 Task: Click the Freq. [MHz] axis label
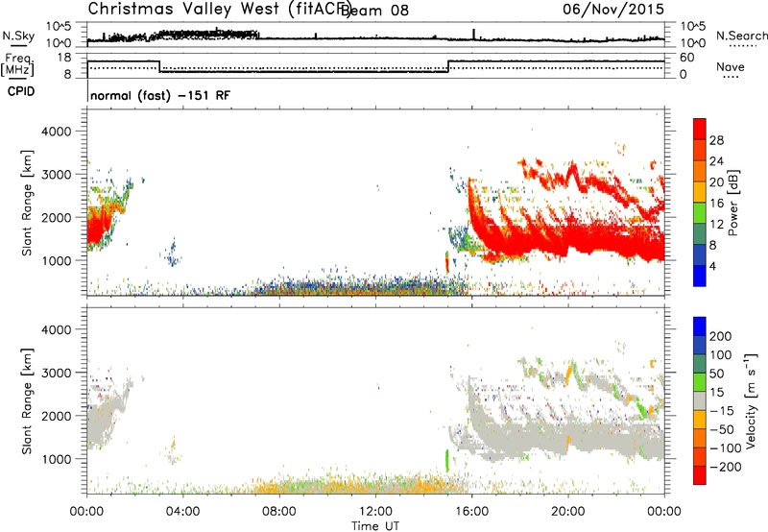click(18, 64)
